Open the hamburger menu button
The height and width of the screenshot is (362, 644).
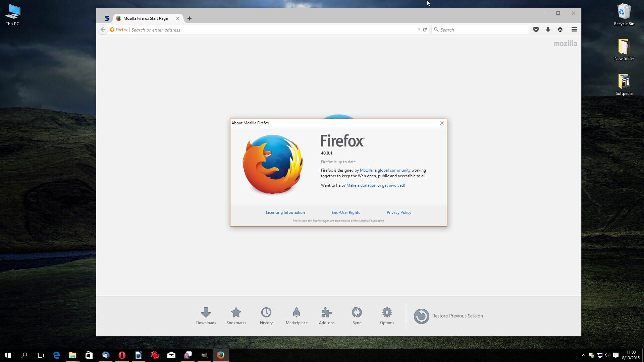(x=574, y=29)
